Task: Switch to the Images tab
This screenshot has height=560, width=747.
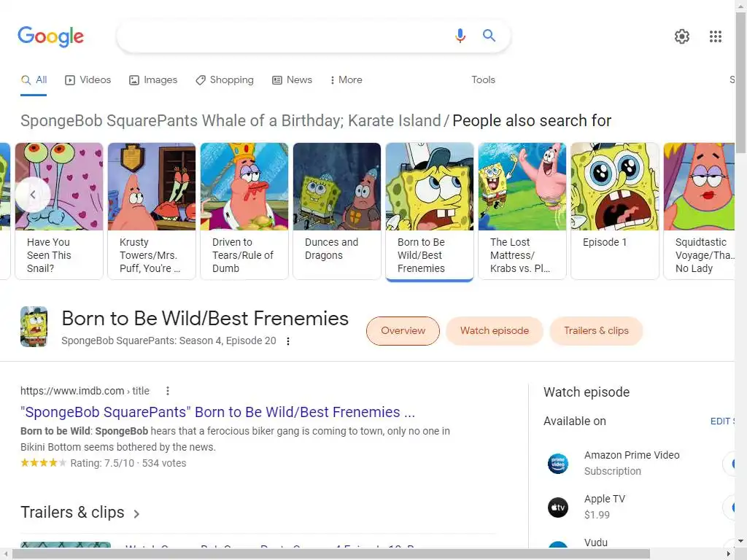Action: click(x=153, y=80)
